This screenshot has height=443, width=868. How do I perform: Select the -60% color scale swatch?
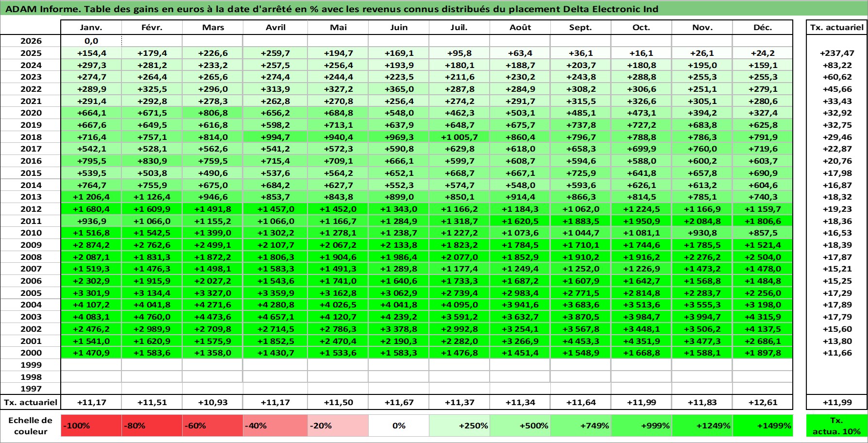click(x=213, y=426)
